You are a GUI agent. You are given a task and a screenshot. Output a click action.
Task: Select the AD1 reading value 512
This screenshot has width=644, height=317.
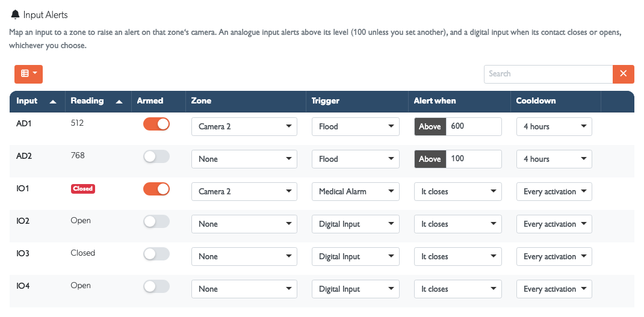click(x=77, y=123)
